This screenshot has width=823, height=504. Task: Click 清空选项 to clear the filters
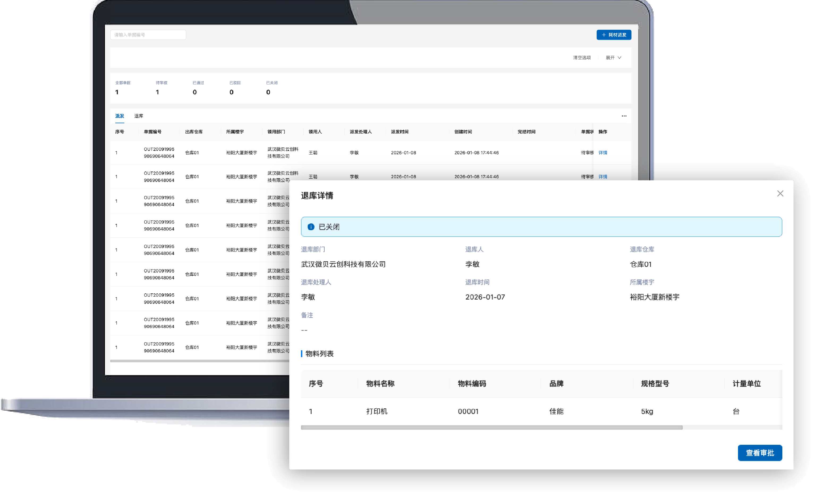582,58
